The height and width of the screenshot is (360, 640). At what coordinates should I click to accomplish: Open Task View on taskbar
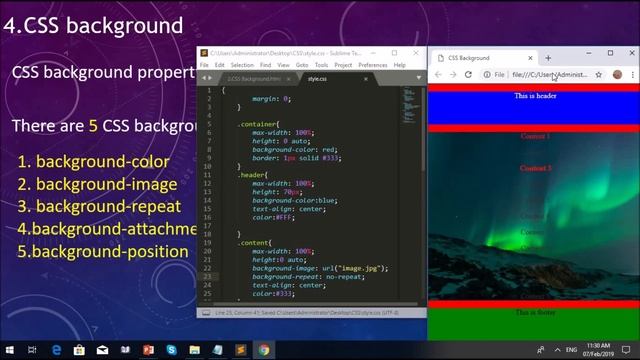pos(32,350)
